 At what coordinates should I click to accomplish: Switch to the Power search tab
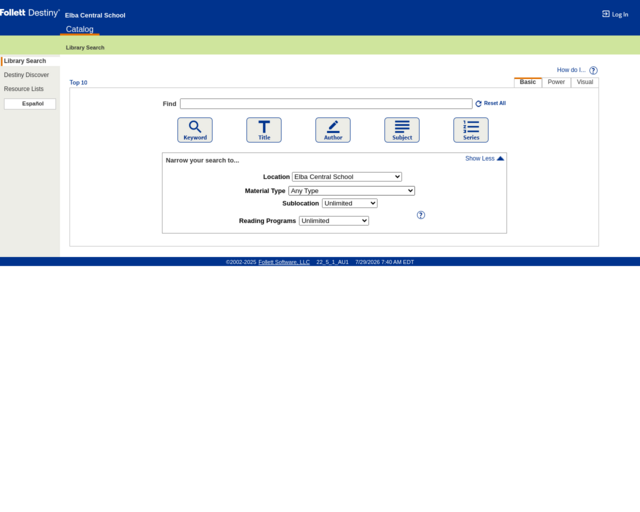[x=556, y=82]
